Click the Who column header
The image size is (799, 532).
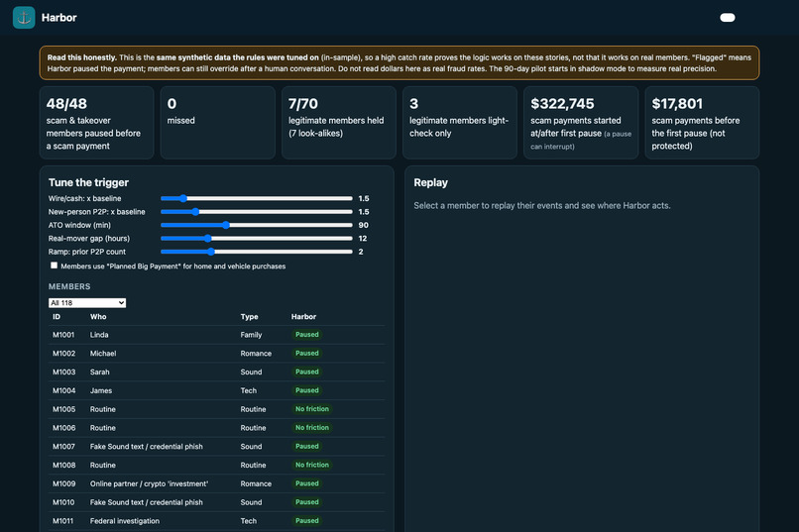98,317
